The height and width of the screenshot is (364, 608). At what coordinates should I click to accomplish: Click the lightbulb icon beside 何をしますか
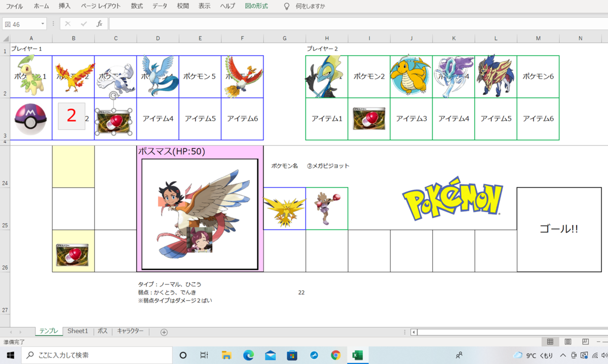coord(287,6)
